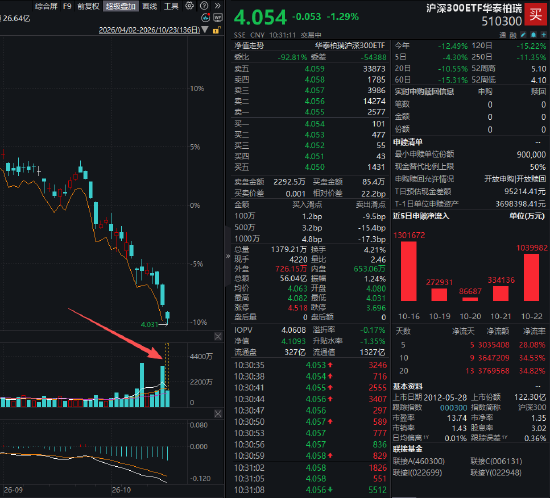Image resolution: width=550 pixels, height=498 pixels.
Task: Click the IOPV value 4.0608
Action: (294, 330)
